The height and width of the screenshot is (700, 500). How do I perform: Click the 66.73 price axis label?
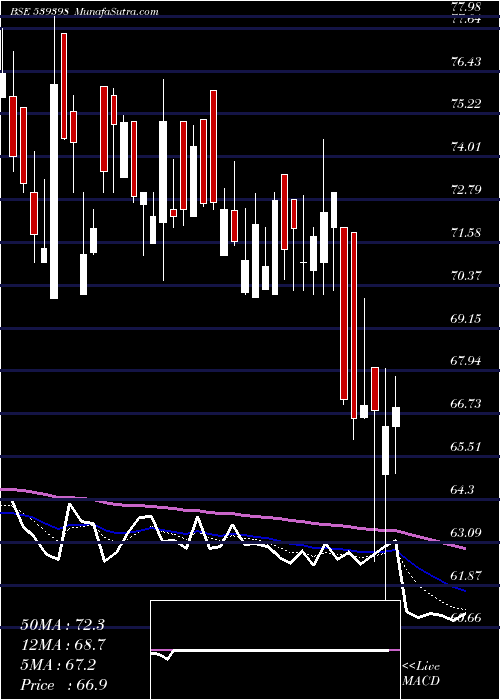coord(466,404)
